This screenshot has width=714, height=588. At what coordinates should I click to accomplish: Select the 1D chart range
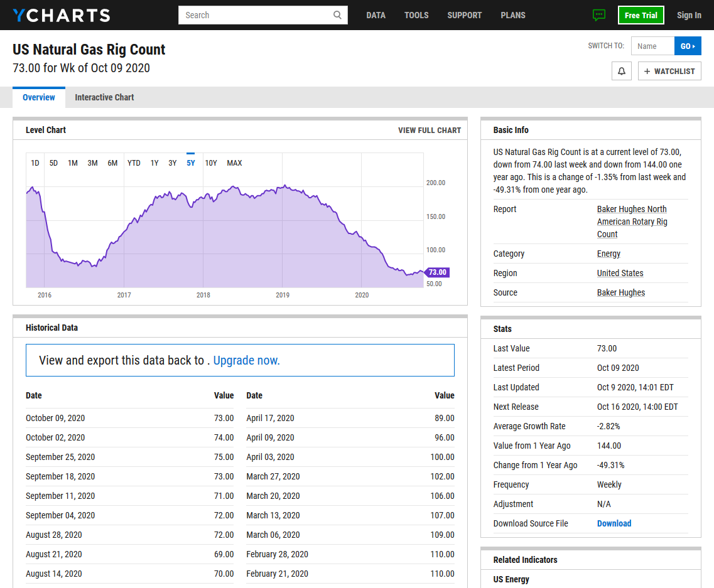pos(35,163)
